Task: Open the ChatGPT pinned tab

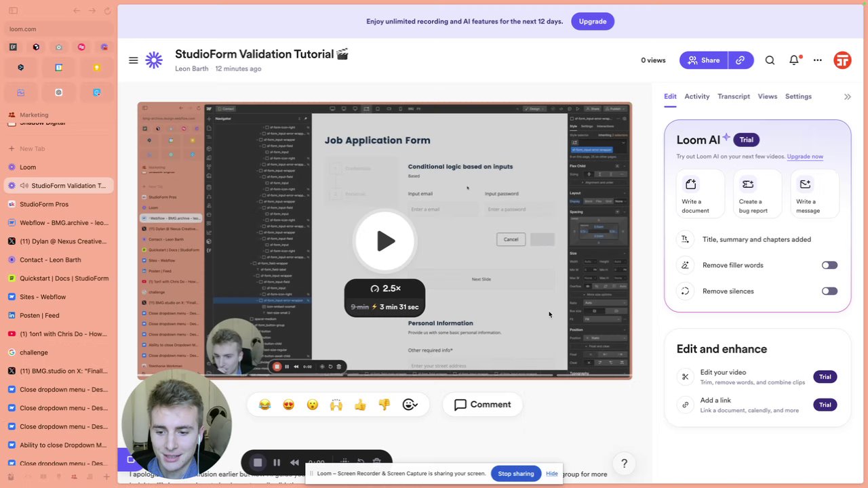Action: pyautogui.click(x=59, y=92)
